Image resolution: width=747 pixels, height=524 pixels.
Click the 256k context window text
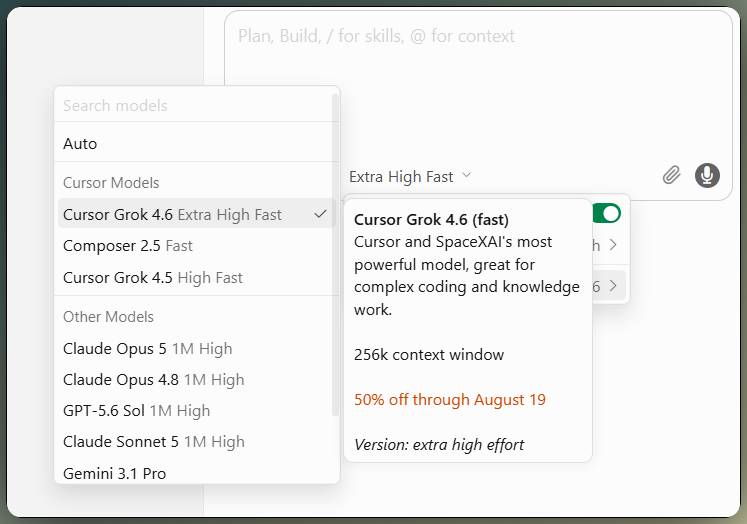point(429,354)
